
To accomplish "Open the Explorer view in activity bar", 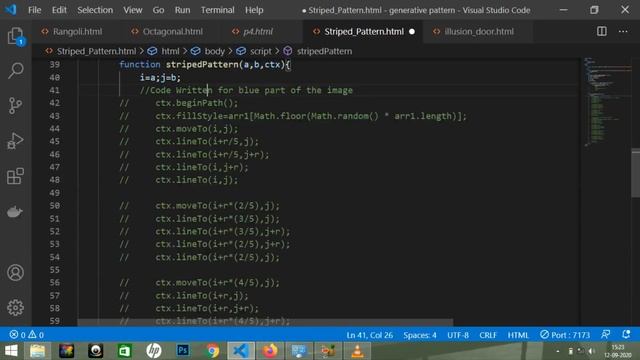I will [16, 36].
